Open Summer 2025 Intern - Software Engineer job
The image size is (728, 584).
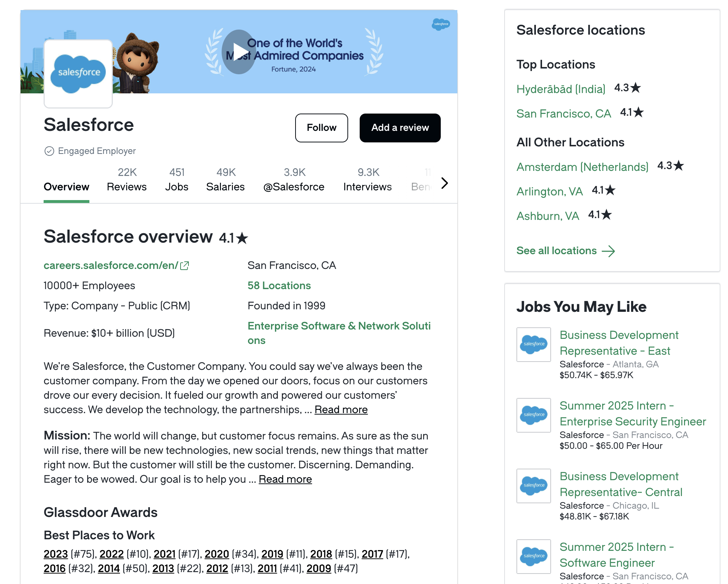pyautogui.click(x=617, y=555)
